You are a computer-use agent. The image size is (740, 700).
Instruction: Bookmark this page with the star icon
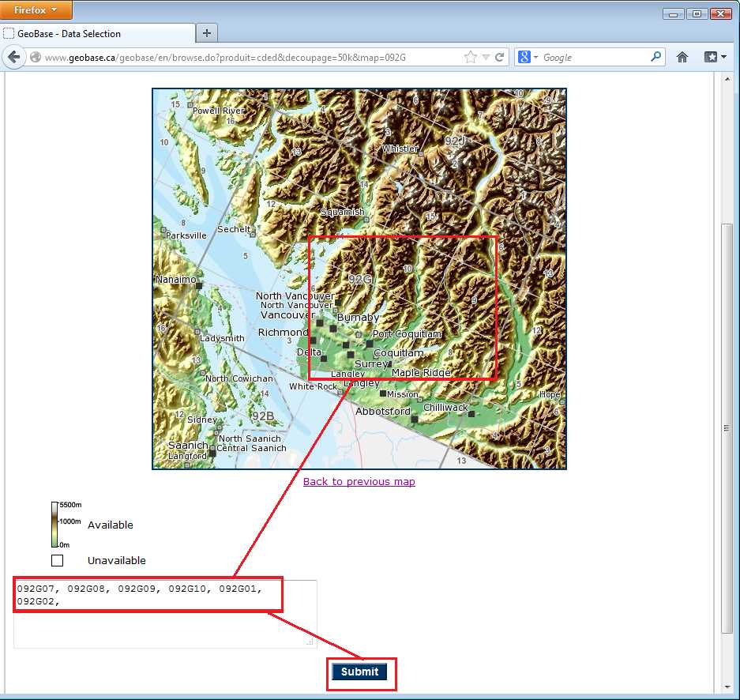click(x=471, y=58)
